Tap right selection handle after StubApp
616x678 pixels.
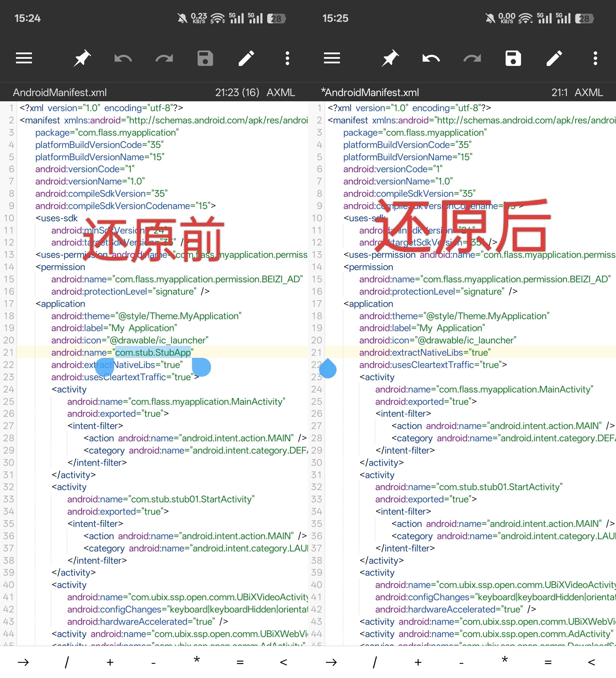point(201,367)
